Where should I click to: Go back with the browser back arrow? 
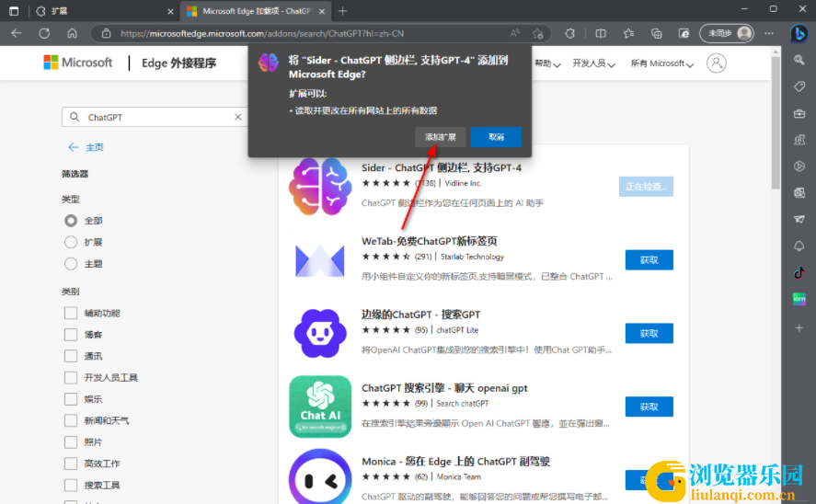click(x=17, y=33)
